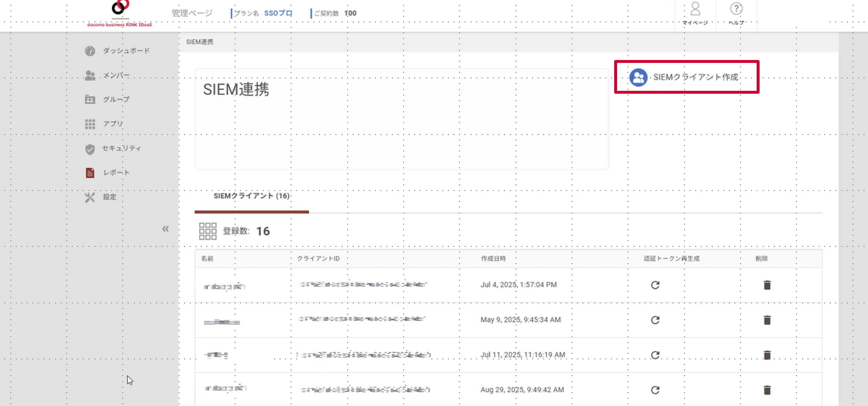Switch to the SIEMクライアント (16) tab
Screen dimensions: 868x406
click(251, 196)
